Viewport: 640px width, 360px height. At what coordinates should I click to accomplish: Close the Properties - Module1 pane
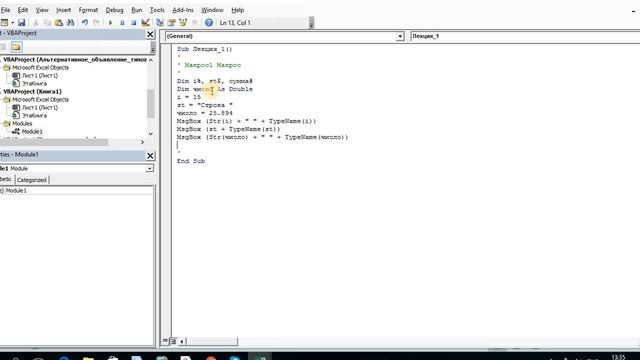click(150, 156)
